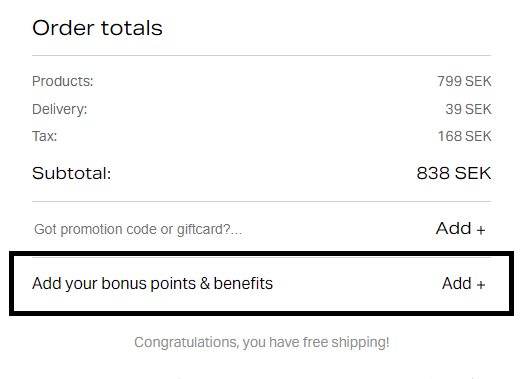
Task: Click the divider line under Order totals heading
Action: [261, 55]
